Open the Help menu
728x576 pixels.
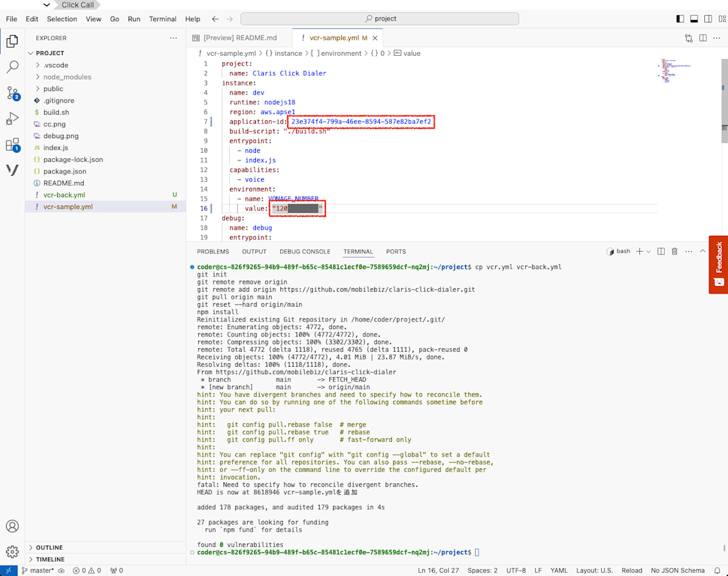pos(193,19)
